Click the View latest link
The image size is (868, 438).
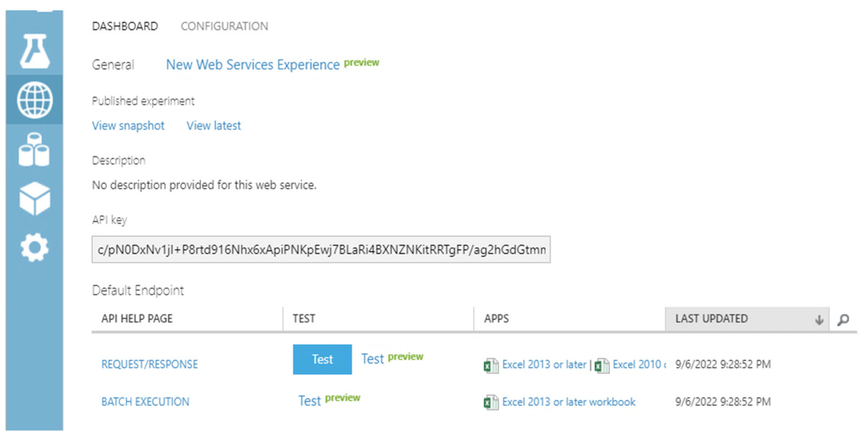coord(214,126)
